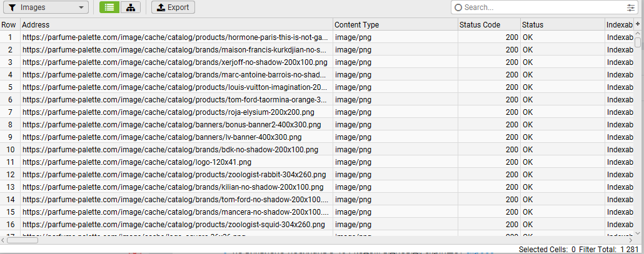The height and width of the screenshot is (254, 644).
Task: Switch to list view mode
Action: point(109,7)
